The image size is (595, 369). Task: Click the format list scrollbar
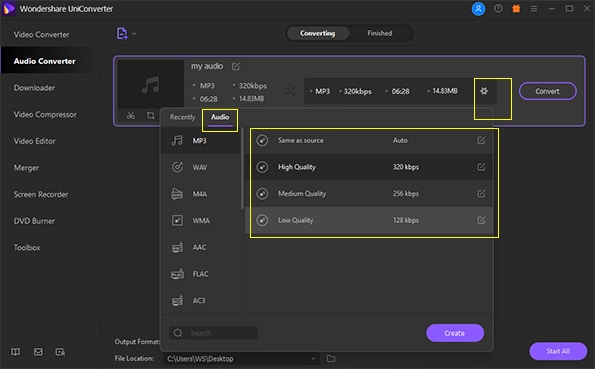tap(242, 169)
